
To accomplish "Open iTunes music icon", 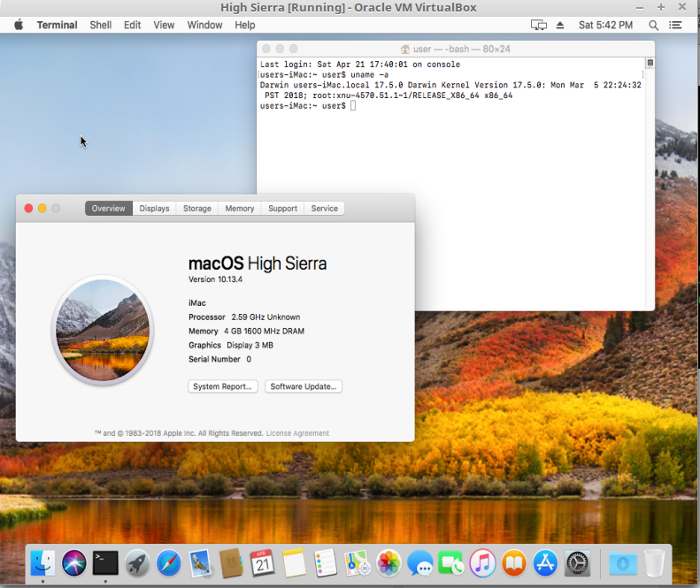I will click(x=482, y=563).
